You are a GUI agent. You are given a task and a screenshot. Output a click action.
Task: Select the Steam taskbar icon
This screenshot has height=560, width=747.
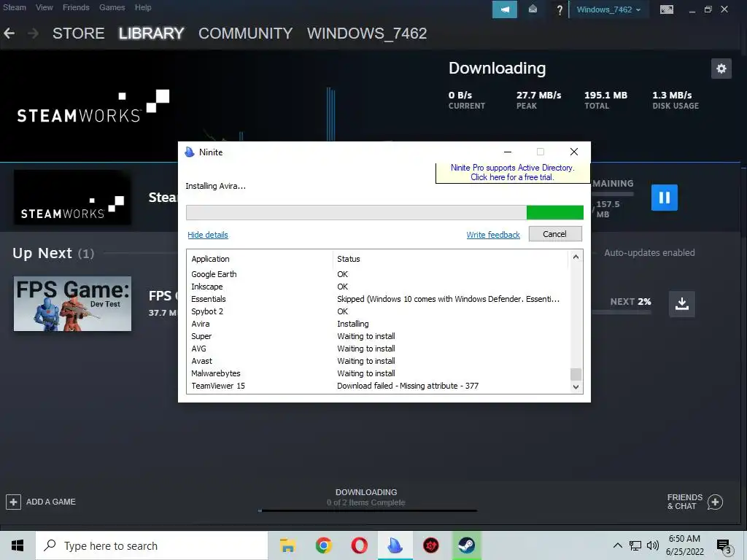tap(466, 545)
